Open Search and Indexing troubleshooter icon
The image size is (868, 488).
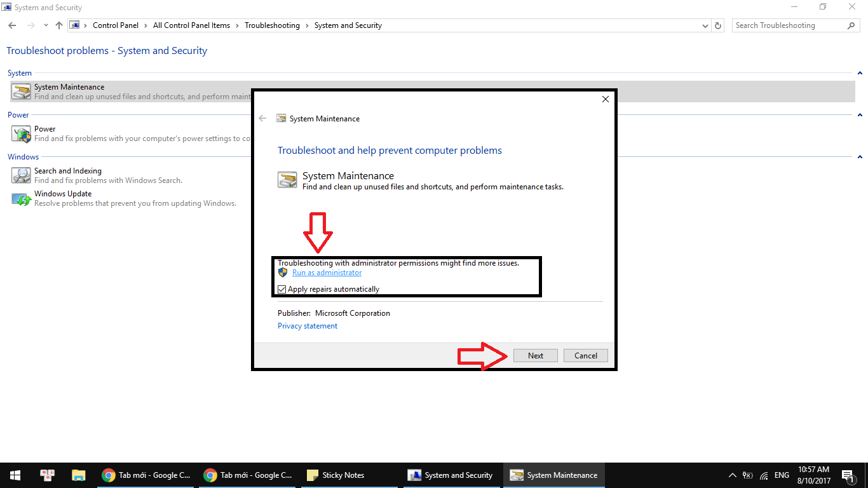21,175
